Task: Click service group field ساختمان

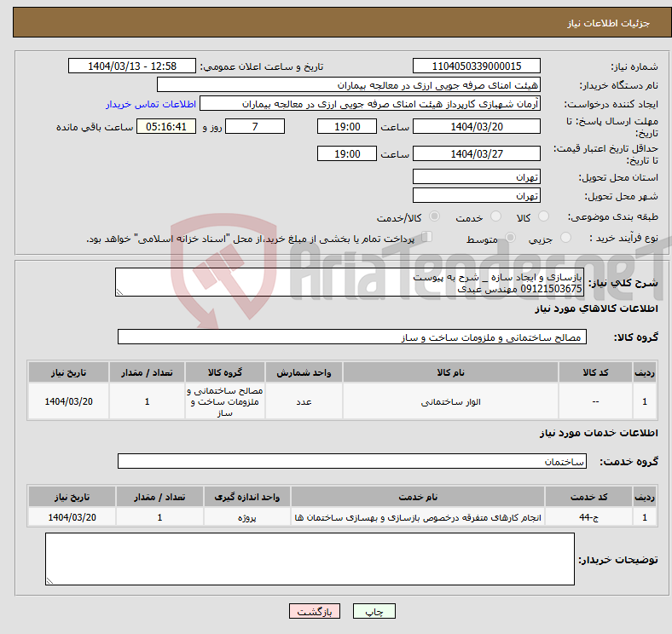Action: tap(352, 461)
